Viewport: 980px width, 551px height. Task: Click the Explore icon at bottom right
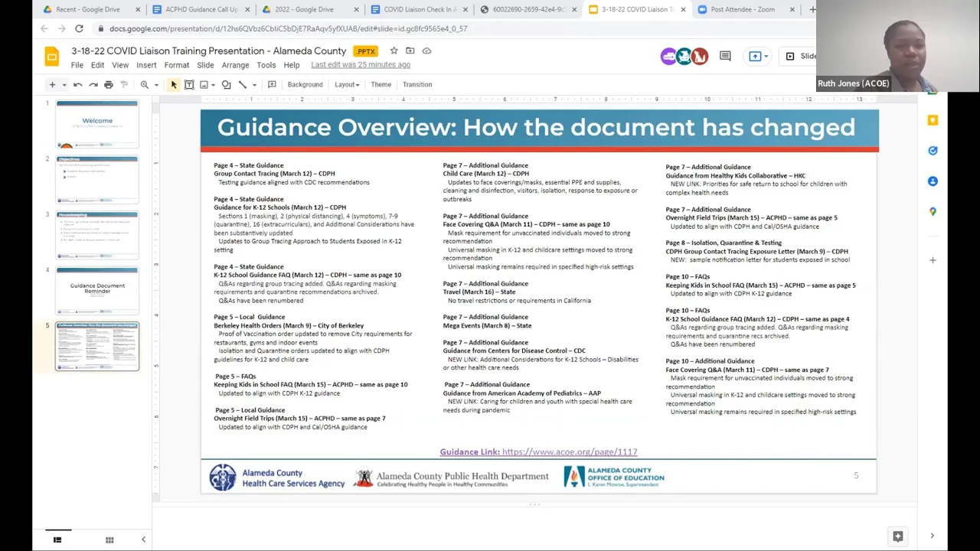[x=898, y=536]
